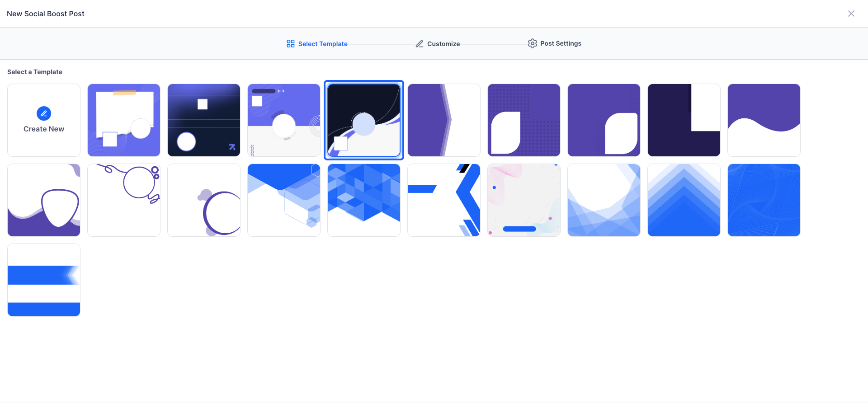
Task: Select the purple template with right leaf shape
Action: coord(604,120)
